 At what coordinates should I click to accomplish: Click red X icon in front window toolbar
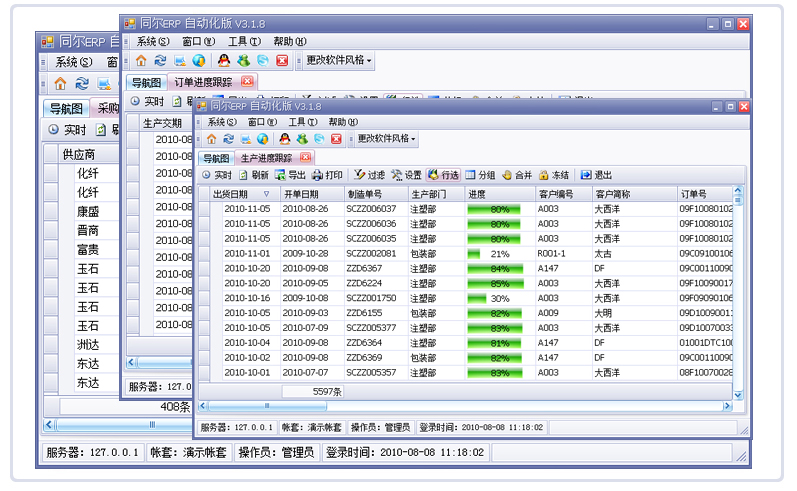click(336, 139)
